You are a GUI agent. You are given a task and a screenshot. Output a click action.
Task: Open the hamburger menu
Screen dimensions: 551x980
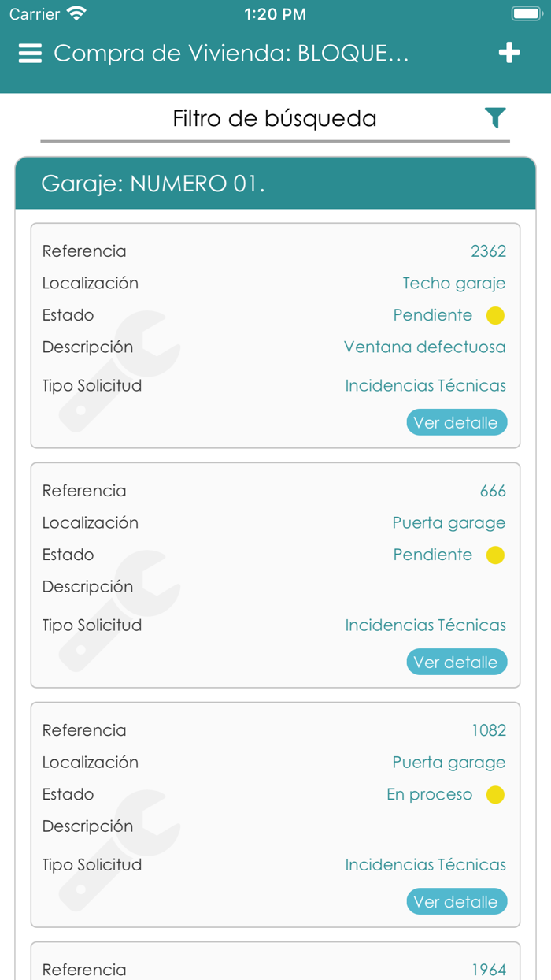pos(30,54)
